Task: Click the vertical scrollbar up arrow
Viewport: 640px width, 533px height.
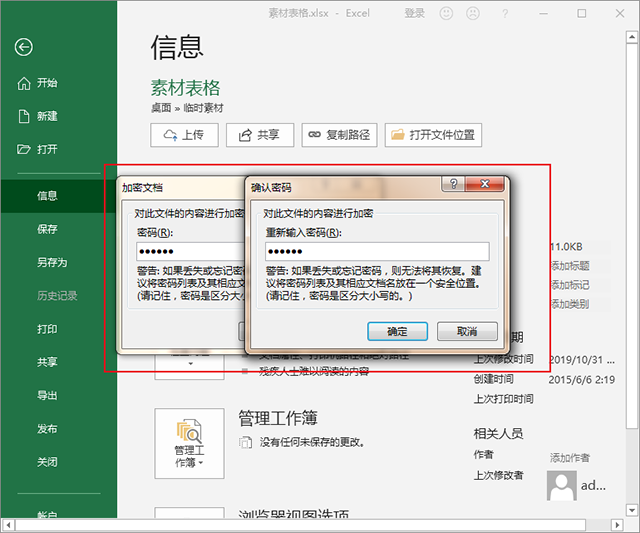Action: (632, 37)
